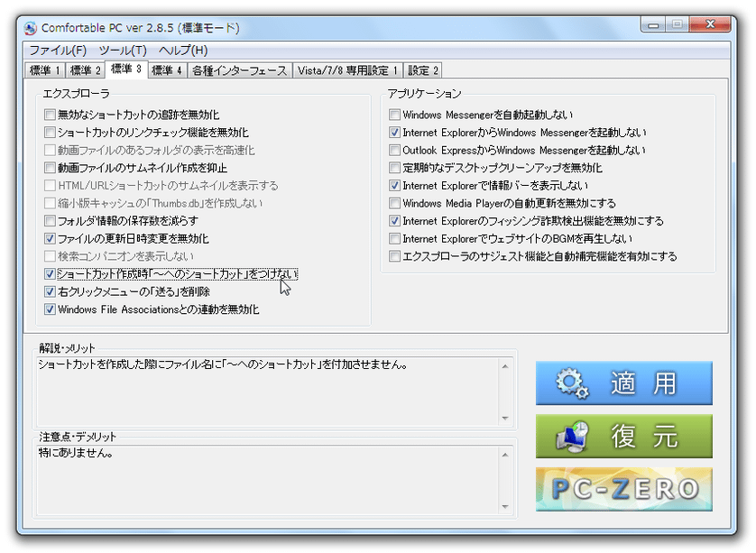Open the ヘルプ(H) menu
Image resolution: width=756 pixels, height=553 pixels.
[183, 51]
